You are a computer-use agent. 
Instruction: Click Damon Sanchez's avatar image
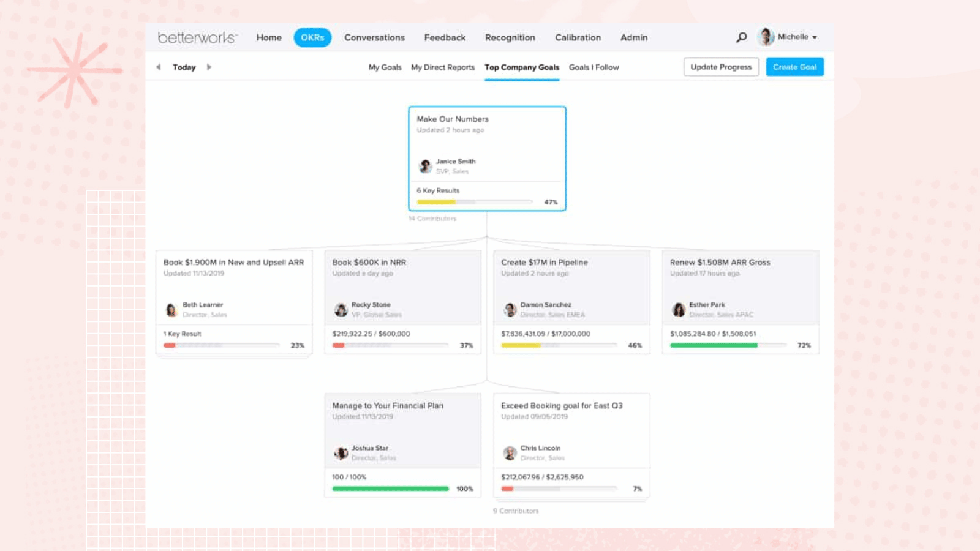tap(509, 309)
